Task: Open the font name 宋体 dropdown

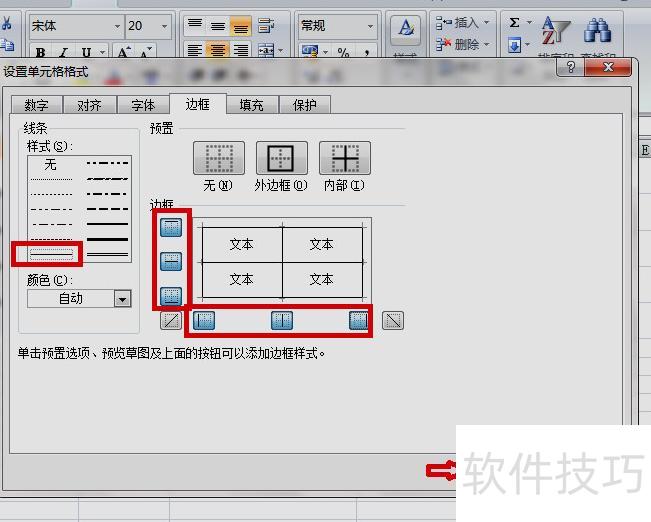Action: (117, 26)
